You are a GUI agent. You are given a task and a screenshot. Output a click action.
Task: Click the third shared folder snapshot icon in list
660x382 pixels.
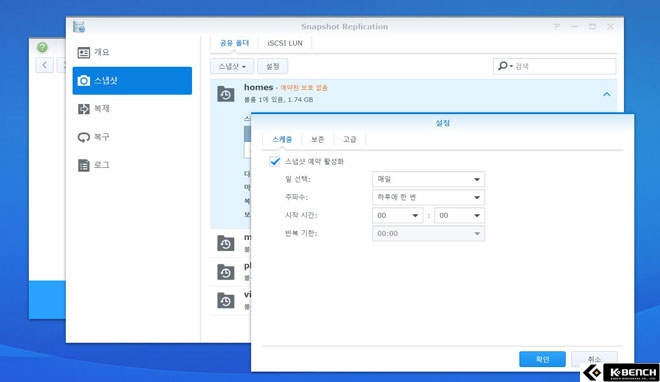coord(226,272)
